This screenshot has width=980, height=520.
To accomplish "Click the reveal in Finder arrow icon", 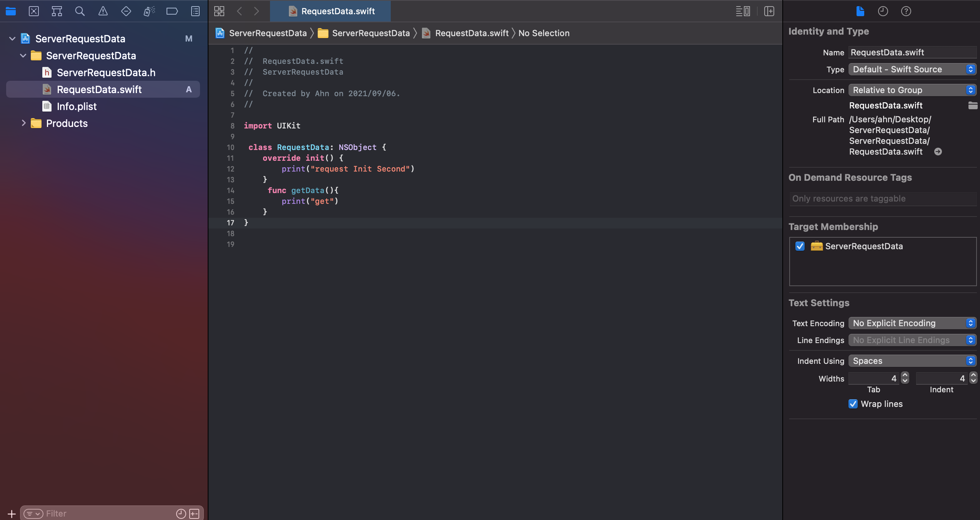I will (938, 152).
